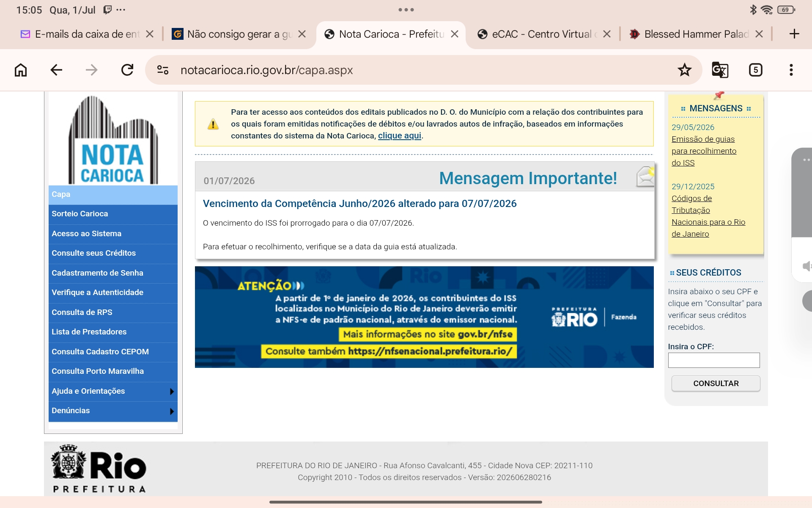Viewport: 812px width, 508px height.
Task: Open Consulta de RPS menu item
Action: [113, 313]
